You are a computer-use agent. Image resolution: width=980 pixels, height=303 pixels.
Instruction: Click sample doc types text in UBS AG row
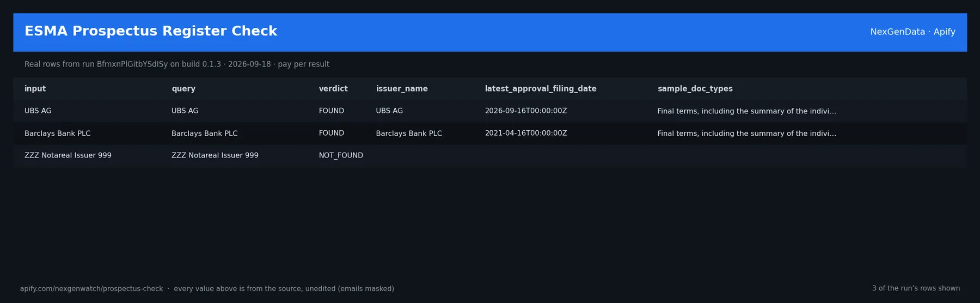[747, 111]
